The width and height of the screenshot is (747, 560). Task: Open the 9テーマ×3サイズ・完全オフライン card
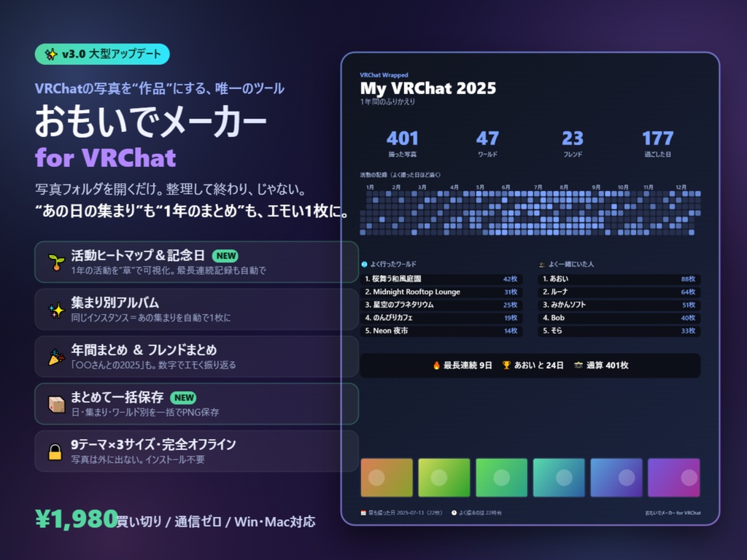(196, 451)
